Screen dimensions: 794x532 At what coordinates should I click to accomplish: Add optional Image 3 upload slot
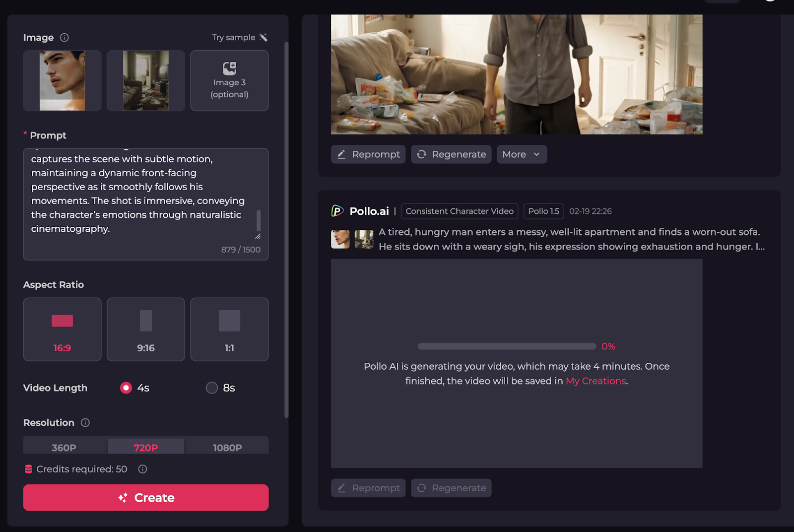(x=229, y=80)
